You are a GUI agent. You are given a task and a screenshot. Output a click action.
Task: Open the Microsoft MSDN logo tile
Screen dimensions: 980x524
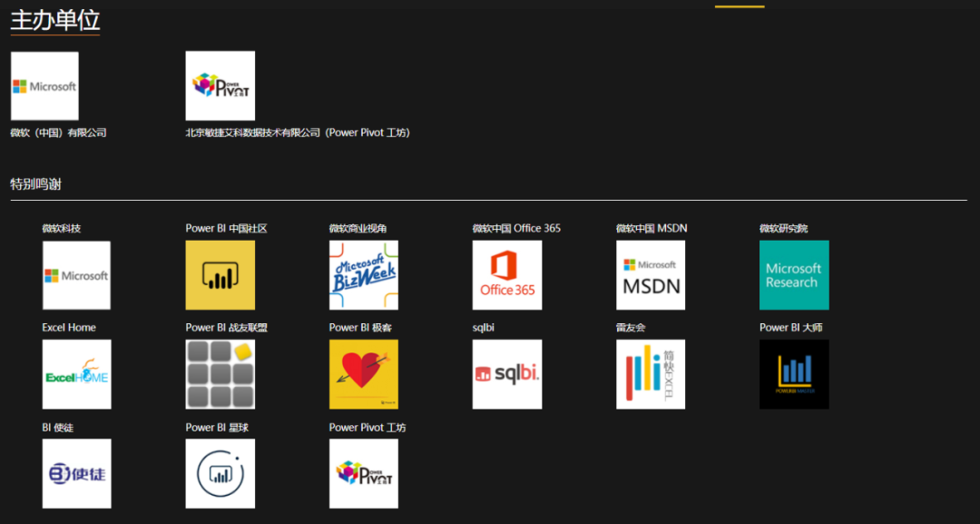(651, 275)
